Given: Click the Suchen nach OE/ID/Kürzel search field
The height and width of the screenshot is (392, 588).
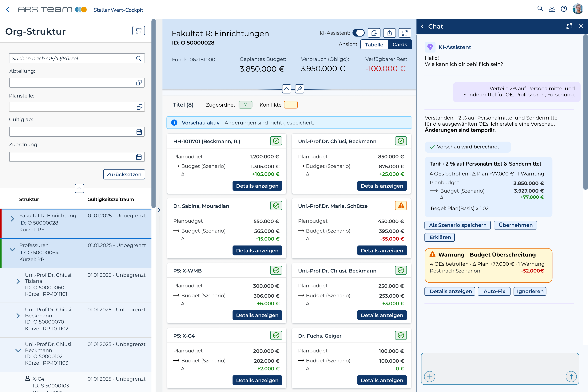Looking at the screenshot, I should coord(73,58).
